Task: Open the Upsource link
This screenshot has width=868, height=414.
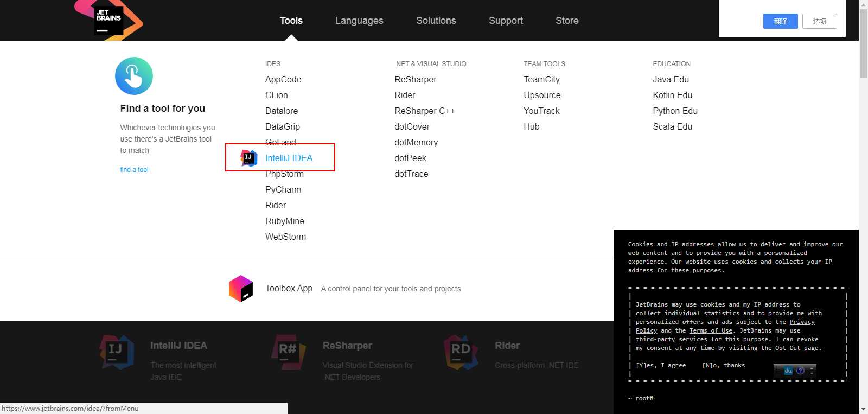Action: point(542,95)
